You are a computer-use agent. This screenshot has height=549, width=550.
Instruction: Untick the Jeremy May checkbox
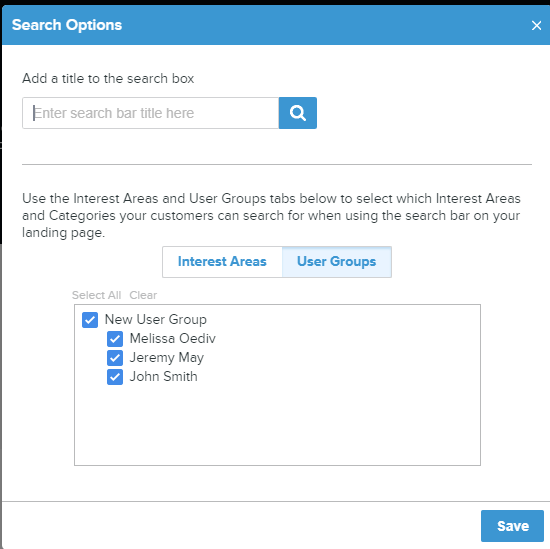coord(115,358)
